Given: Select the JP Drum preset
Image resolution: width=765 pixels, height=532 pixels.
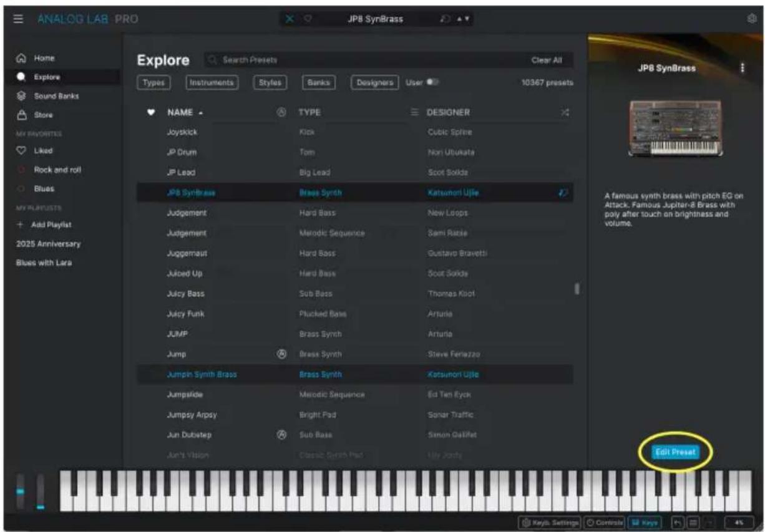Looking at the screenshot, I should pyautogui.click(x=354, y=152).
